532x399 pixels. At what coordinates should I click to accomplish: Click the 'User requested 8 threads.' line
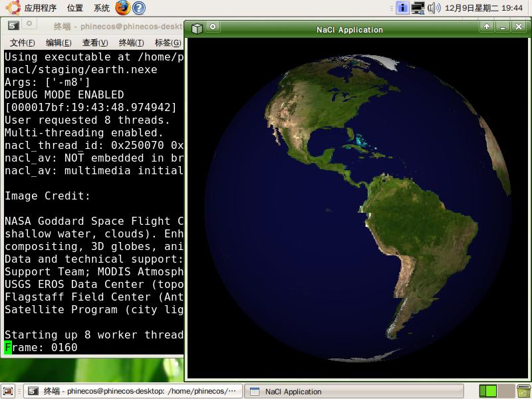coord(87,120)
